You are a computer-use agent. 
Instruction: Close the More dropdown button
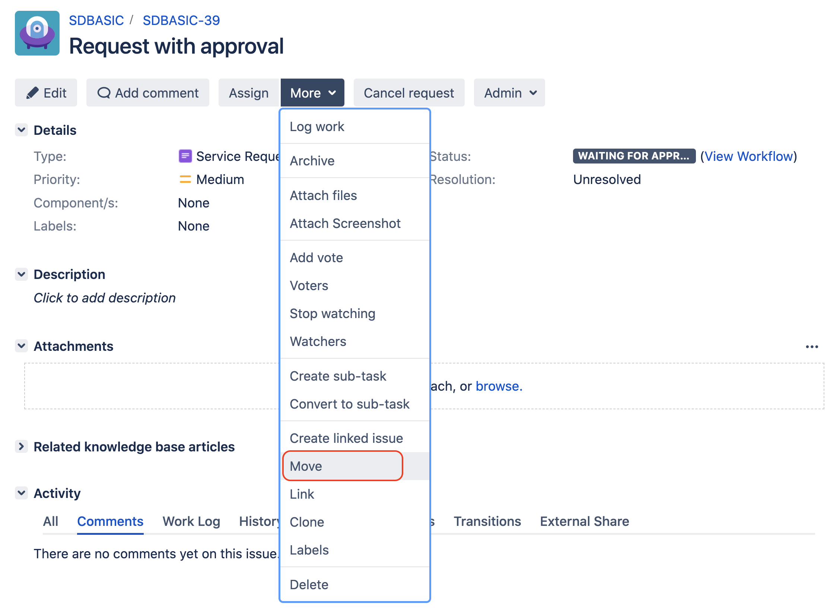click(312, 93)
